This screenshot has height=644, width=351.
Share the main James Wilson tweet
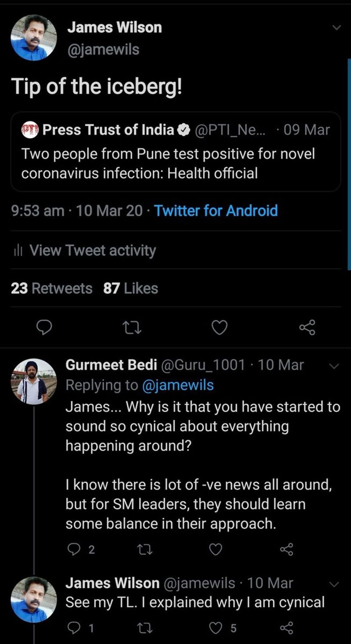pos(307,327)
